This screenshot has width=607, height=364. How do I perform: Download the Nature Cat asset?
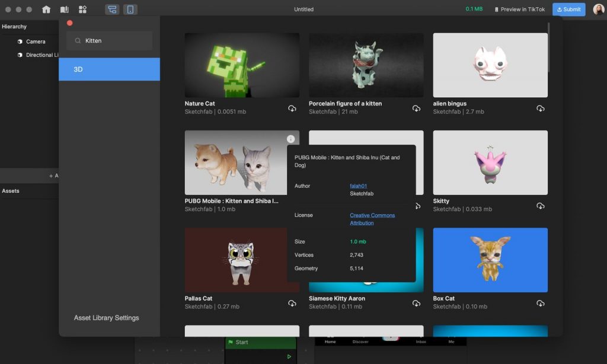pos(292,108)
